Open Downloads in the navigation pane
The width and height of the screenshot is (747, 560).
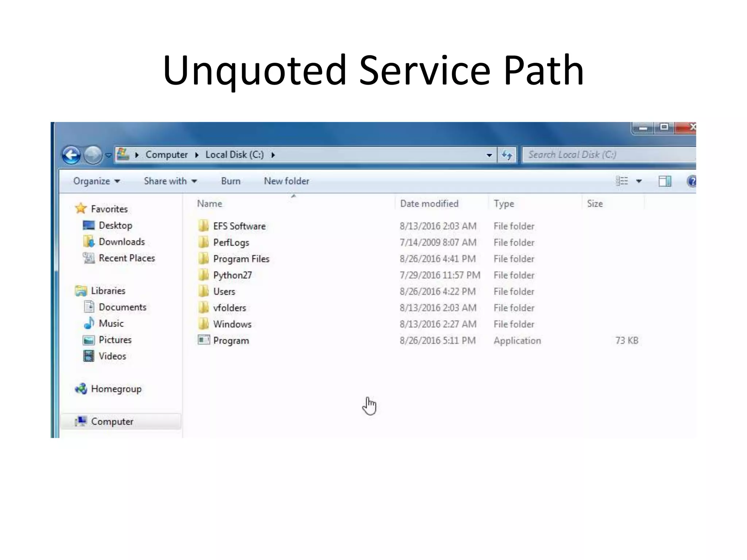[x=122, y=242]
